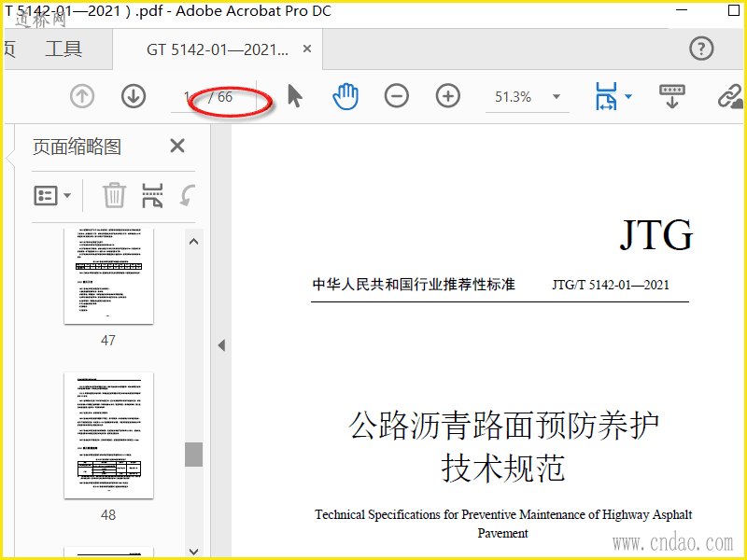
Task: Maximize the Acrobat window
Action: click(x=734, y=10)
